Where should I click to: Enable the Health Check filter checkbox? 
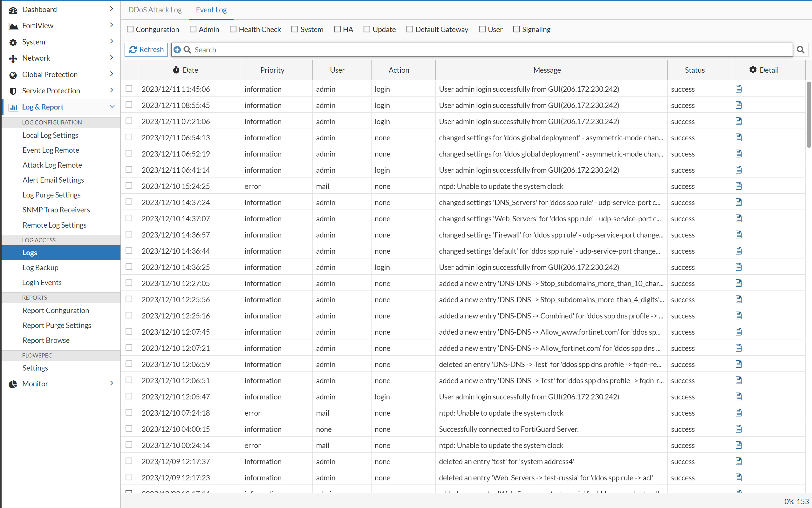point(233,29)
